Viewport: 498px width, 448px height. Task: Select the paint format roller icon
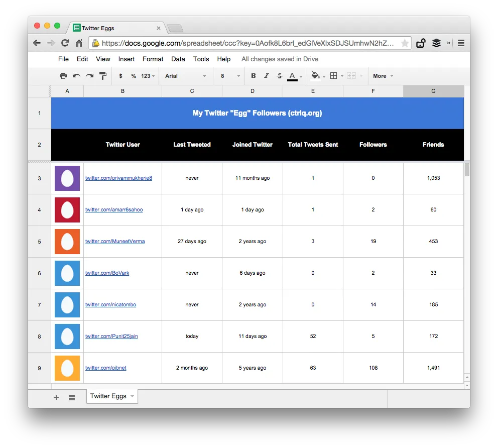pos(103,76)
